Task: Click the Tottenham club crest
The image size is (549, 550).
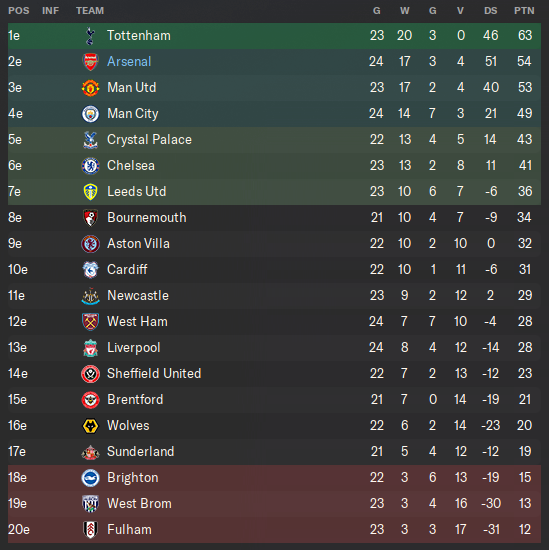Action: (90, 36)
